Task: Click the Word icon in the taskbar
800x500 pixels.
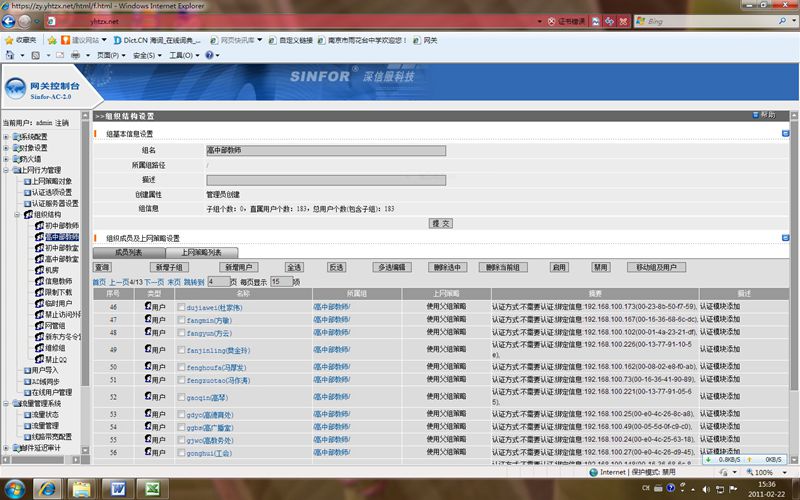Action: tap(117, 488)
